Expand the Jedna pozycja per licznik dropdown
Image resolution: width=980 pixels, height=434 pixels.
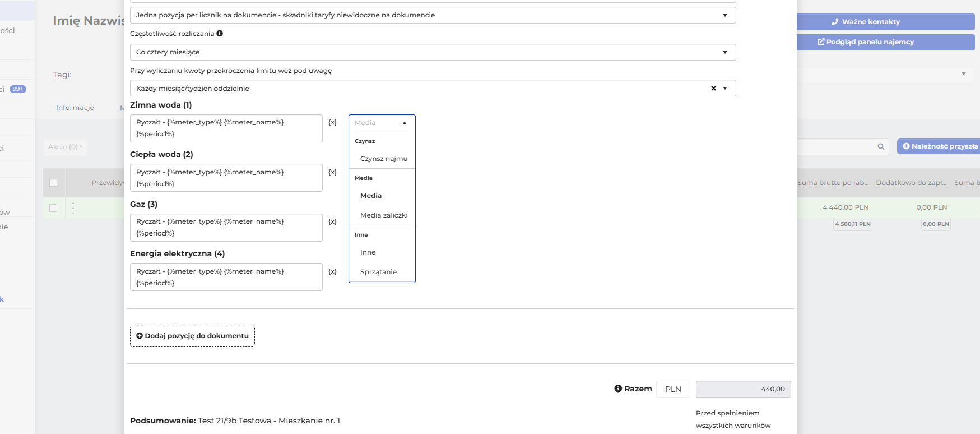[433, 15]
